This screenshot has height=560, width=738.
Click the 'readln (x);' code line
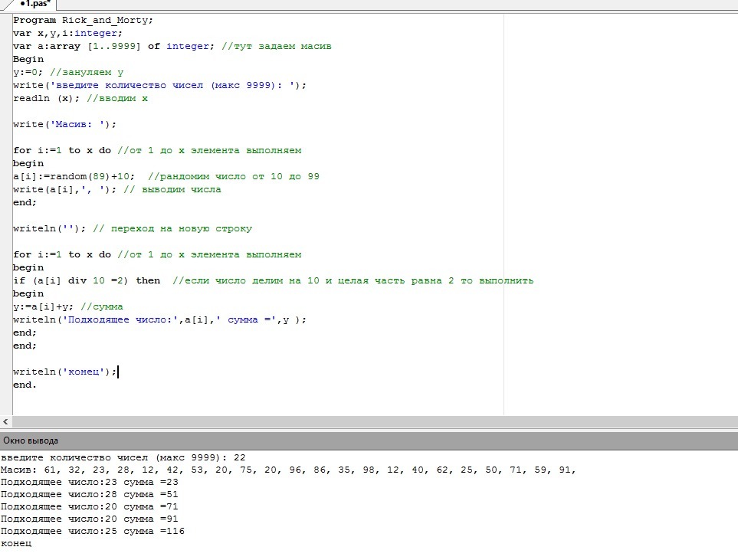[x=80, y=98]
